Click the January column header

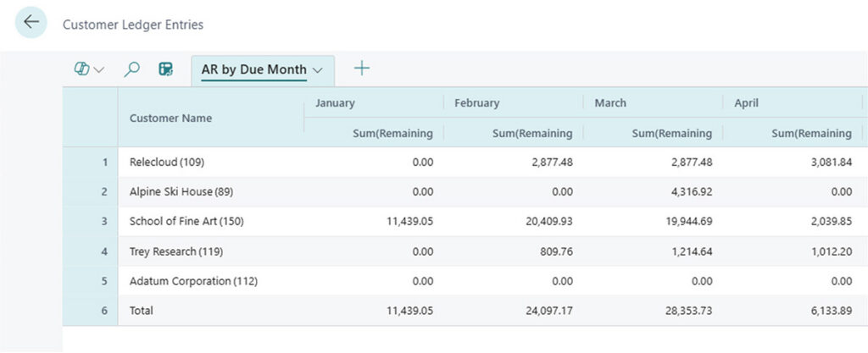click(335, 102)
